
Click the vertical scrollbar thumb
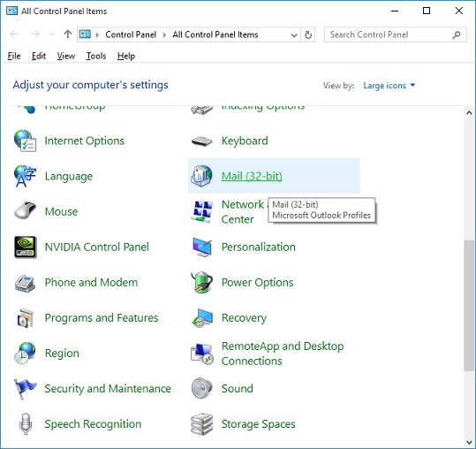click(469, 305)
